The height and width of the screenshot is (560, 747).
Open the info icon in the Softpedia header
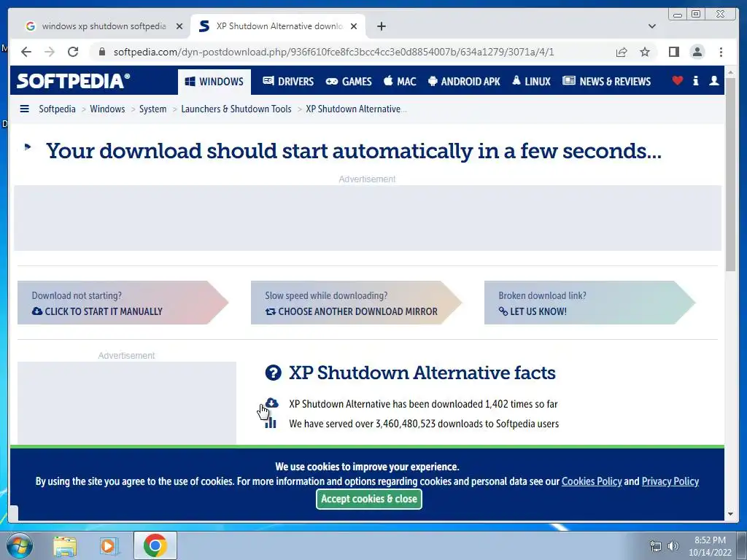(695, 80)
